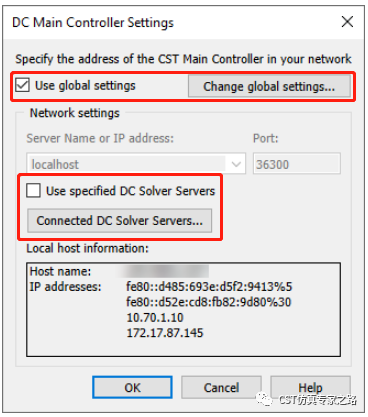The height and width of the screenshot is (417, 368).
Task: Confirm settings with OK button
Action: [x=132, y=387]
